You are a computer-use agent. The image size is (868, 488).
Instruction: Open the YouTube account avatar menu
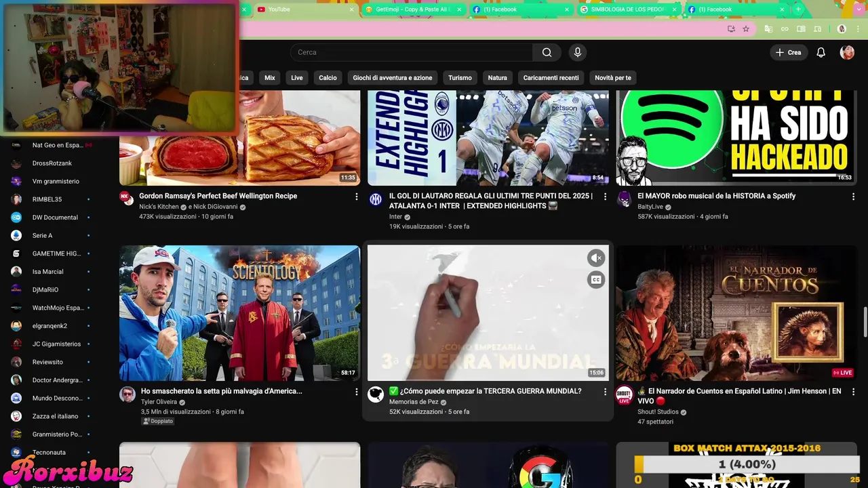(x=847, y=52)
